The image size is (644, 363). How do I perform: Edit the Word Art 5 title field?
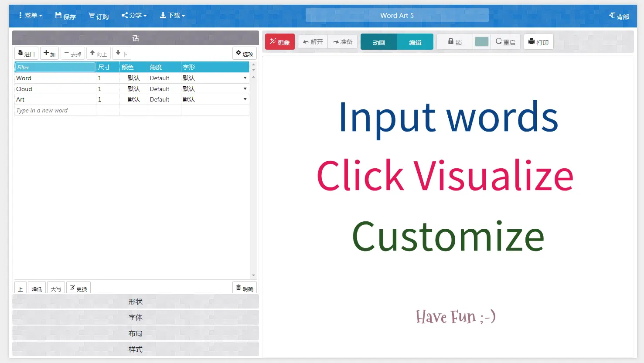tap(397, 15)
